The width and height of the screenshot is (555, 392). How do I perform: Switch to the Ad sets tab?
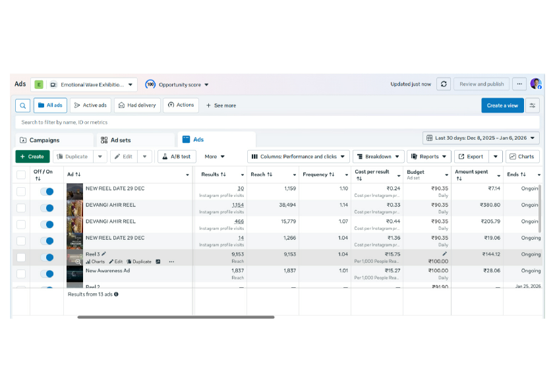136,140
